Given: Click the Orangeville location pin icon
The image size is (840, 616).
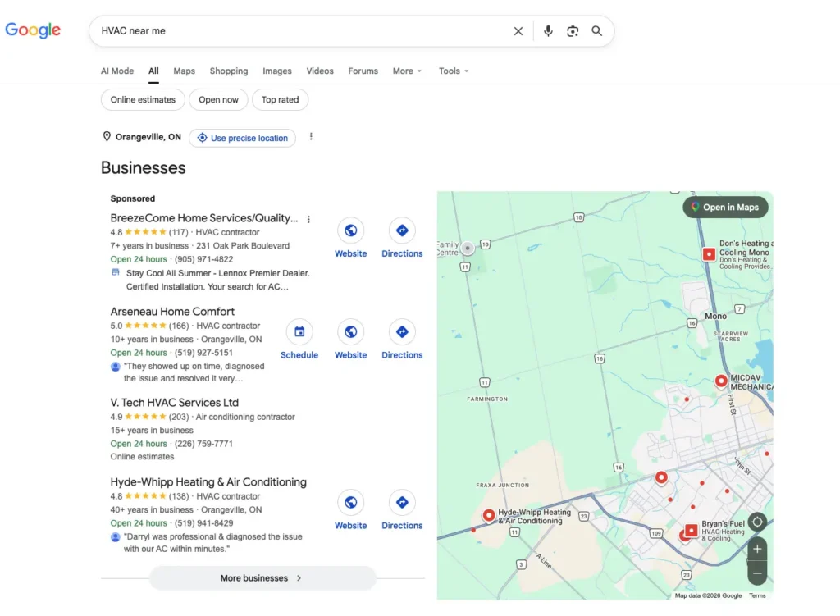Looking at the screenshot, I should pyautogui.click(x=107, y=137).
